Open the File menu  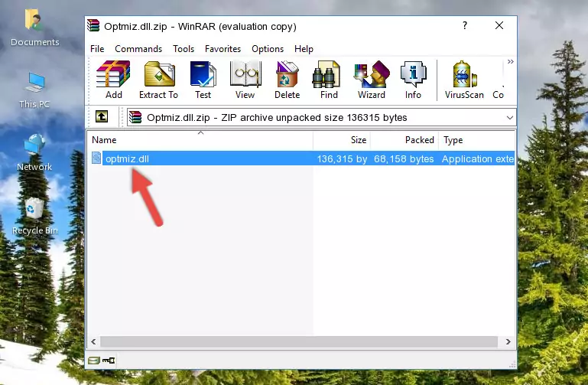(97, 49)
